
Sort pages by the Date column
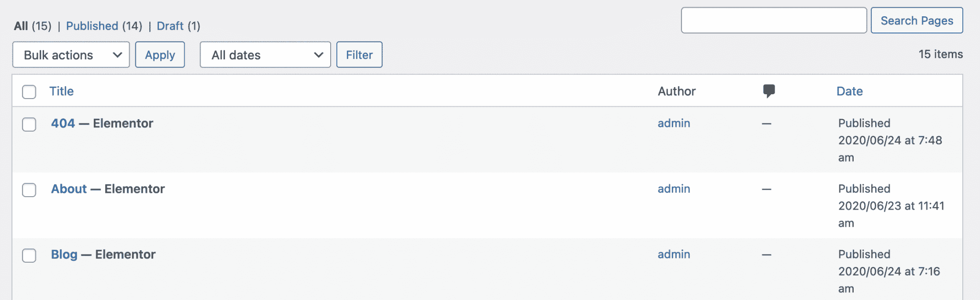849,91
